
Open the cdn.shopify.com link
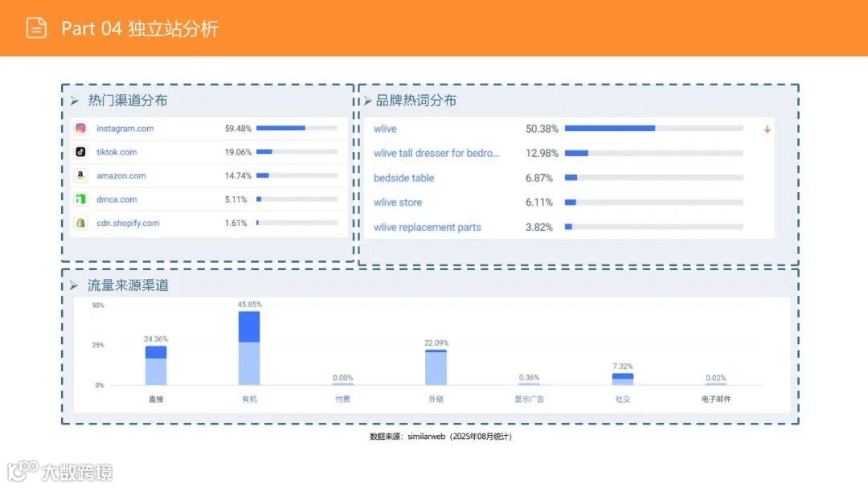coord(128,223)
